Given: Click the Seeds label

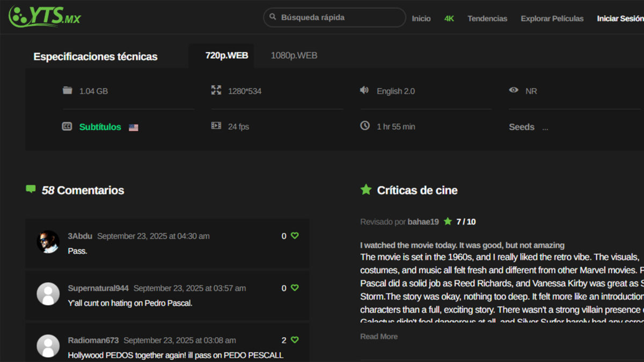Looking at the screenshot, I should point(522,127).
